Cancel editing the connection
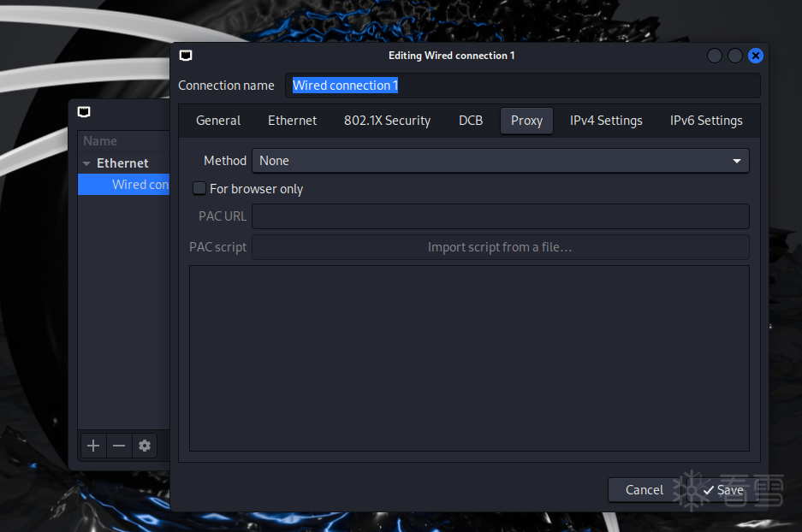The image size is (802, 532). pyautogui.click(x=643, y=490)
